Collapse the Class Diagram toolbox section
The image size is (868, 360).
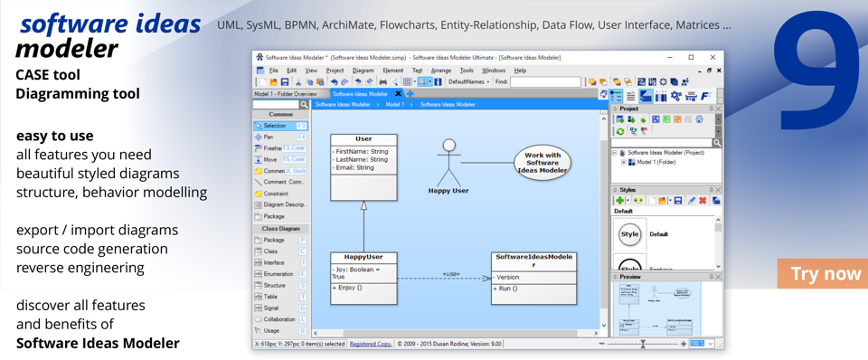[281, 229]
